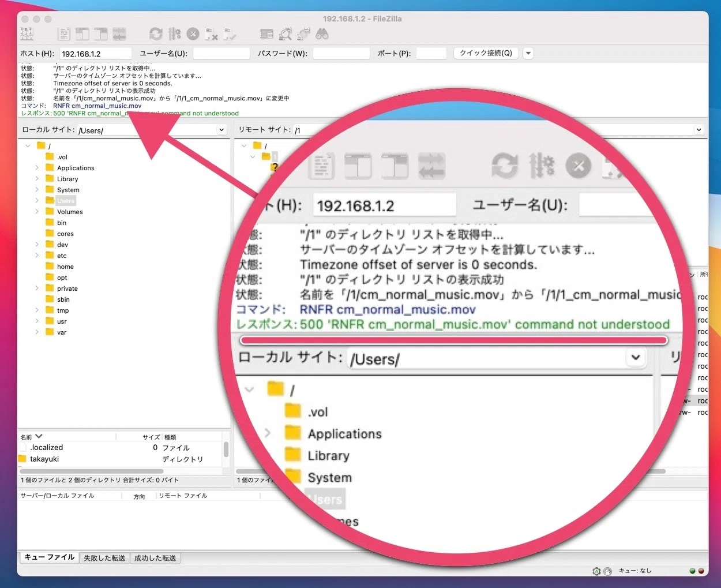The width and height of the screenshot is (721, 588).
Task: Click the green activity indicator light
Action: point(692,571)
